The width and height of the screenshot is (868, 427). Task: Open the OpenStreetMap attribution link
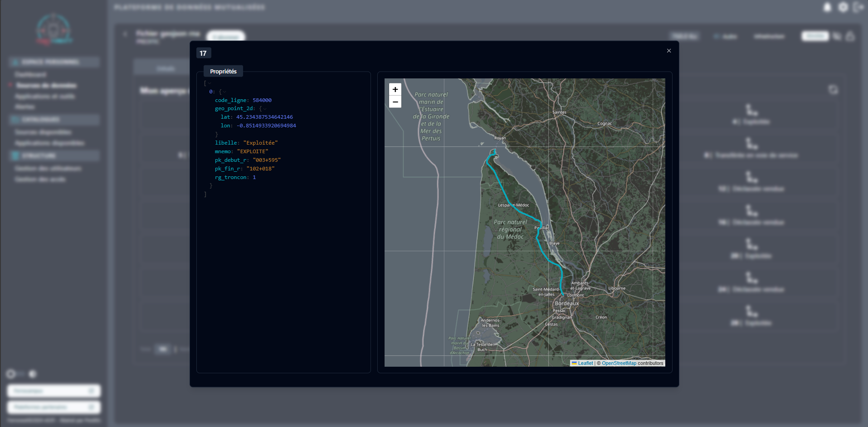(x=619, y=363)
